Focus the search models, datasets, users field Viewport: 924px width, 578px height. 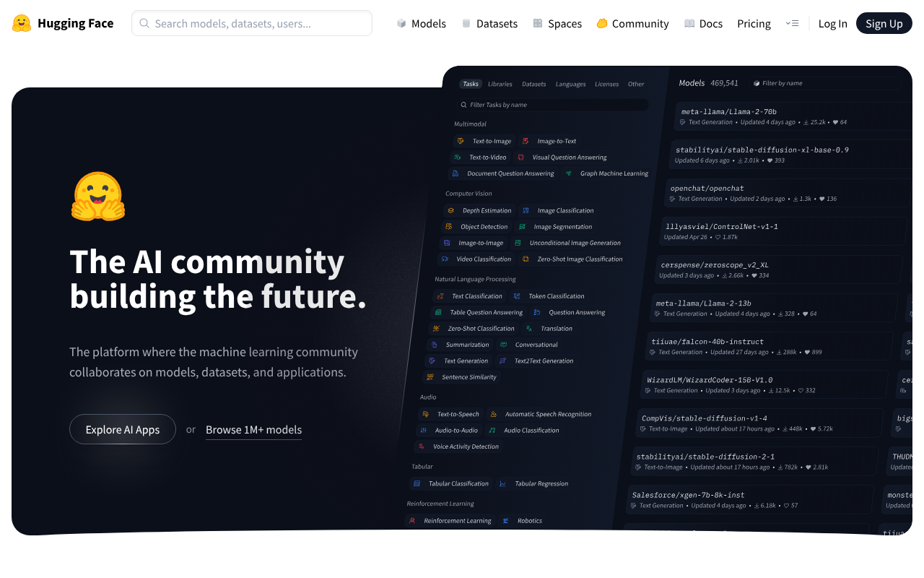[260, 23]
